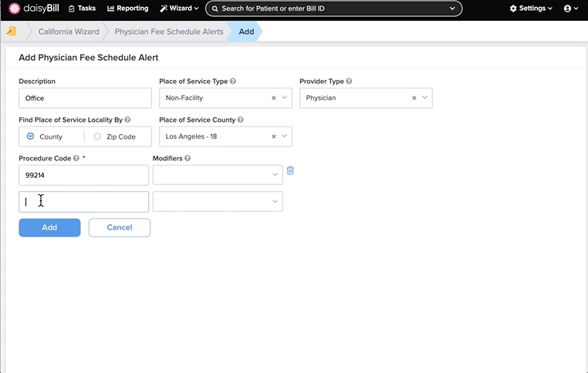Go to Physician Fee Schedule Alerts breadcrumb
Screen dimensions: 588x373
pos(169,32)
